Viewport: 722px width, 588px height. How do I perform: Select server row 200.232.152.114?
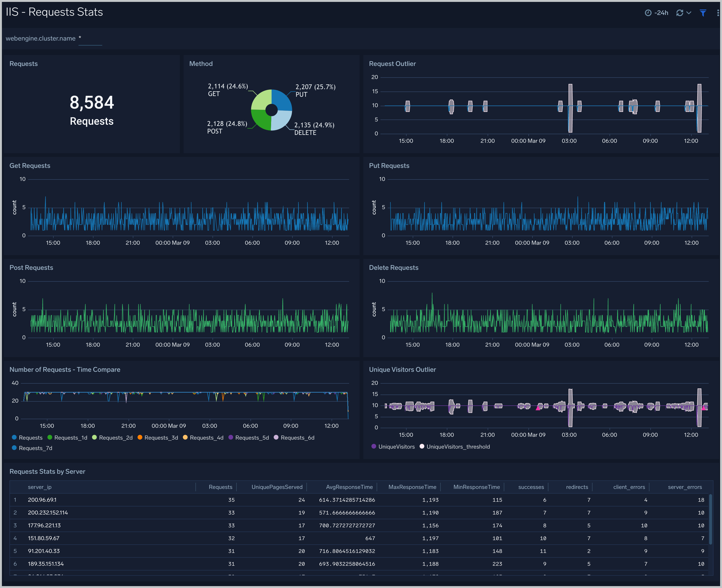click(359, 513)
